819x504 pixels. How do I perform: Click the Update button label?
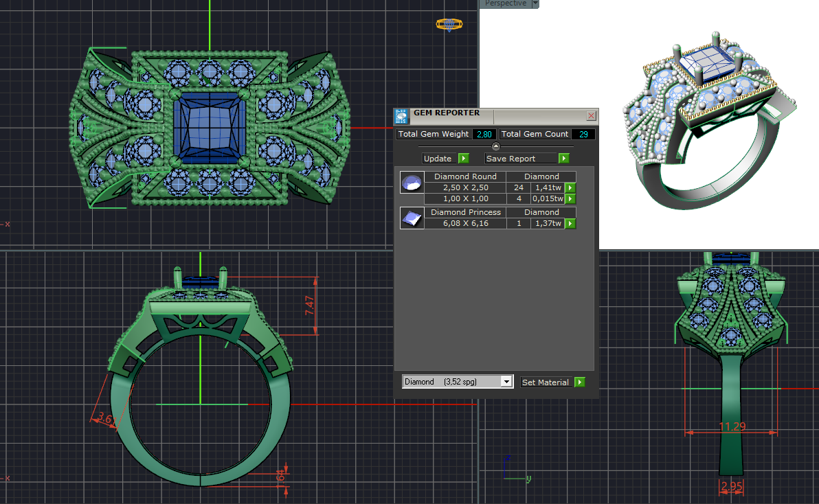[438, 159]
